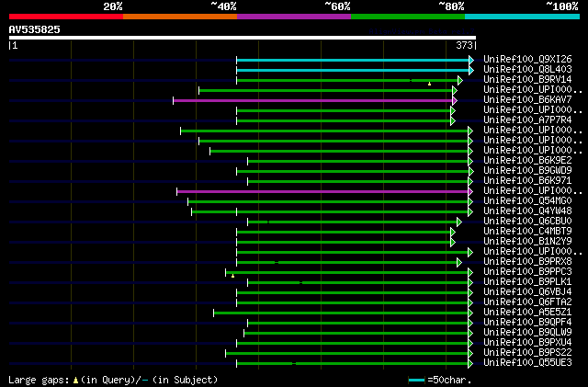This screenshot has height=387, width=588.
Task: Click the purple arrowhead ending the B6KAV7 alignment
Action: point(455,100)
